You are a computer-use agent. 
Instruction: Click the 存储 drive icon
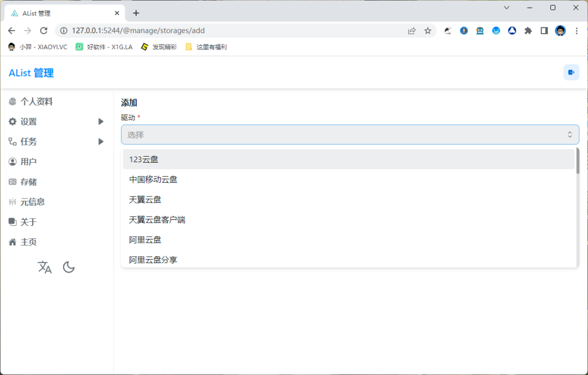pyautogui.click(x=13, y=182)
